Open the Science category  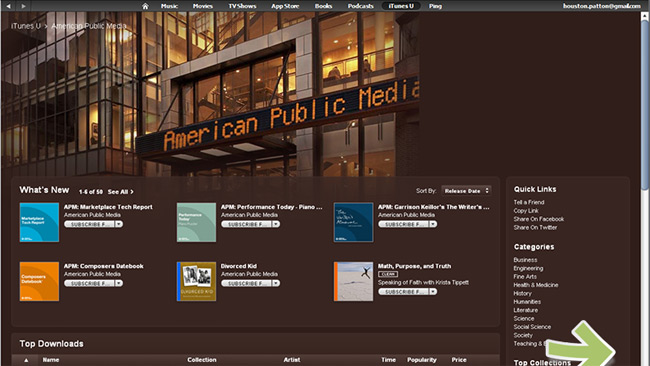point(524,318)
